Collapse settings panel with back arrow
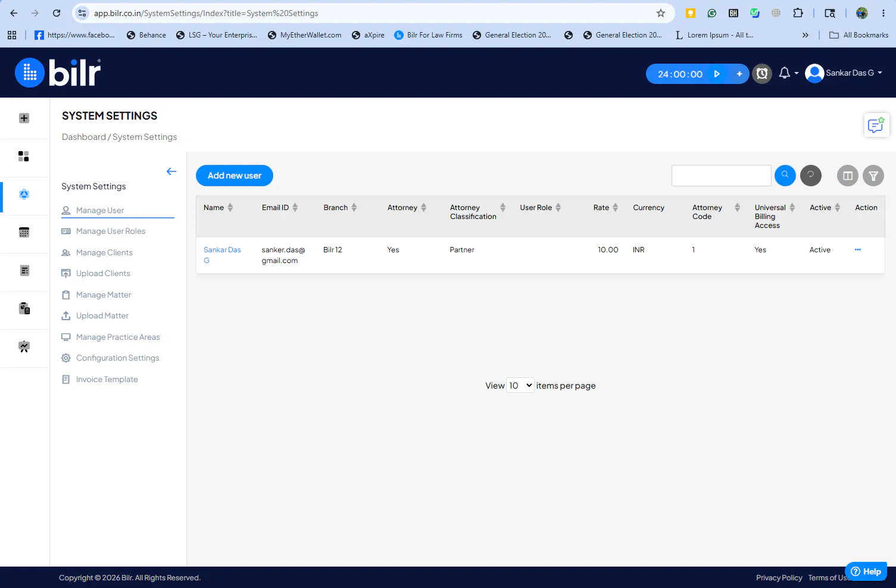This screenshot has height=588, width=896. (x=171, y=171)
